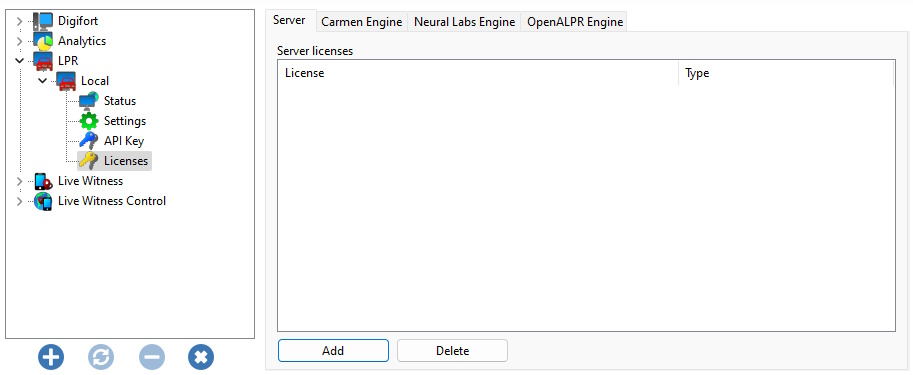Image resolution: width=913 pixels, height=375 pixels.
Task: Switch to the OpenALPR Engine tab
Action: pyautogui.click(x=575, y=22)
